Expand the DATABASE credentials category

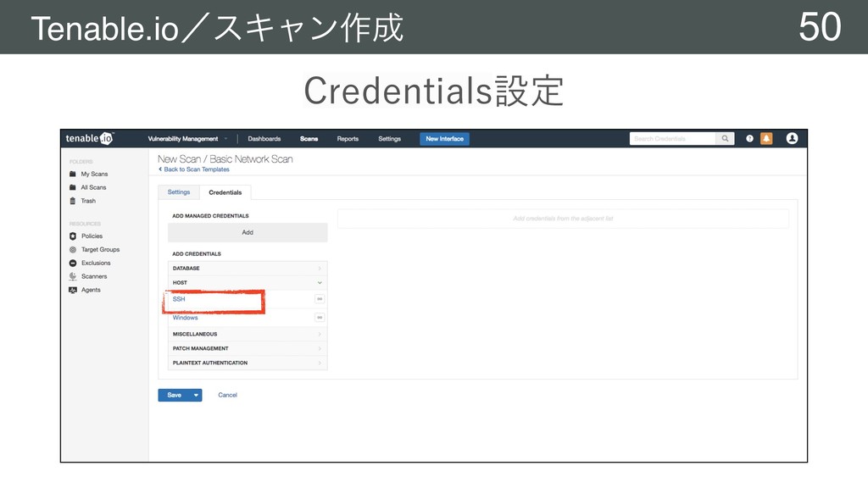[x=248, y=269]
